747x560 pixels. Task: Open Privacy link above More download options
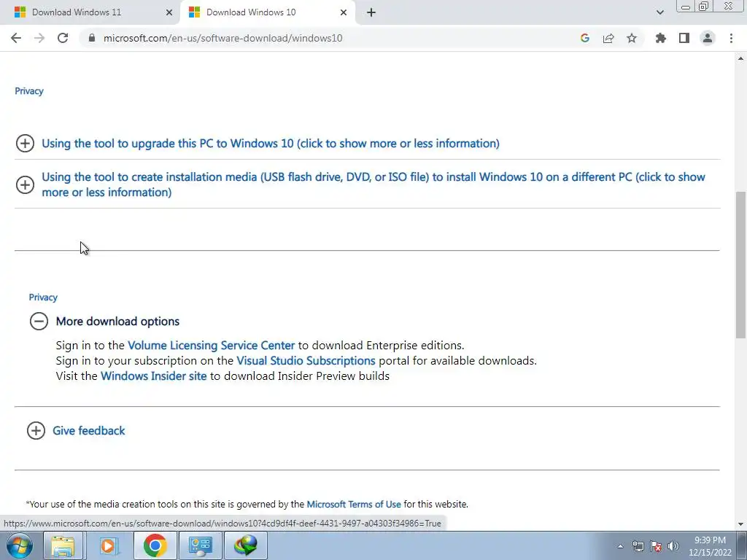(x=43, y=297)
